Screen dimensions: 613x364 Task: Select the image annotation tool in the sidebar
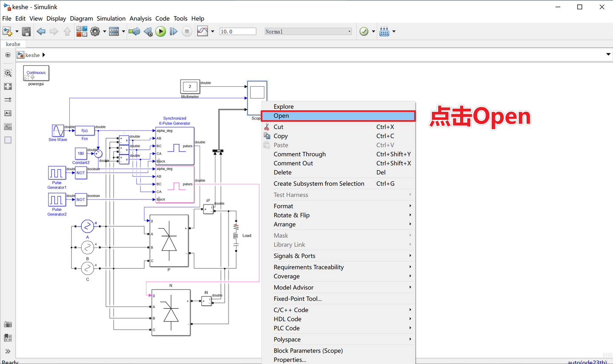[x=8, y=126]
